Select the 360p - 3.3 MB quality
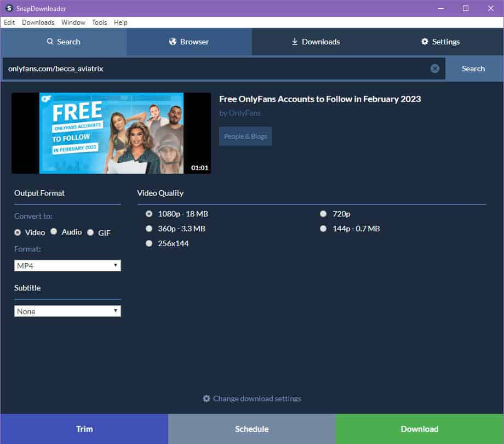Viewport: 504px width, 444px height. 149,228
